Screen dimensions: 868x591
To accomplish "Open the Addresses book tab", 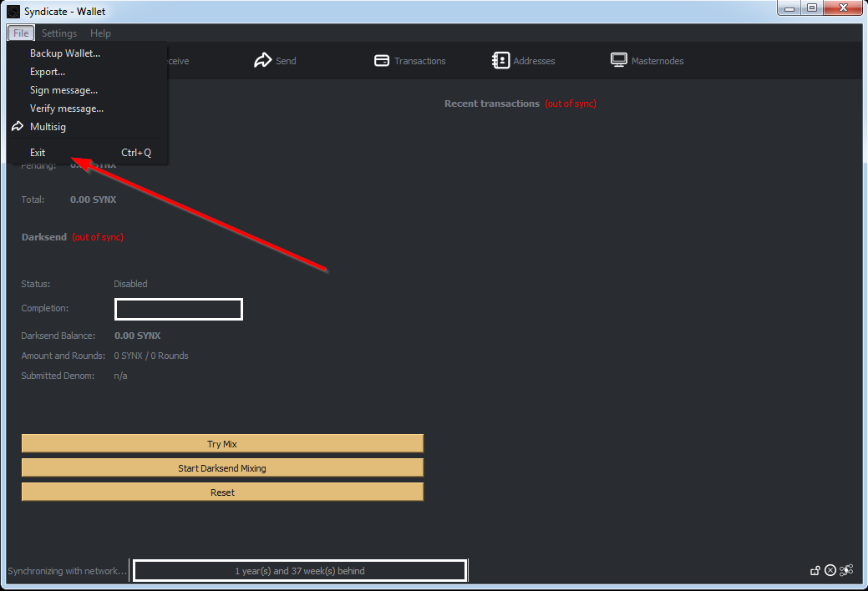I will [x=524, y=61].
